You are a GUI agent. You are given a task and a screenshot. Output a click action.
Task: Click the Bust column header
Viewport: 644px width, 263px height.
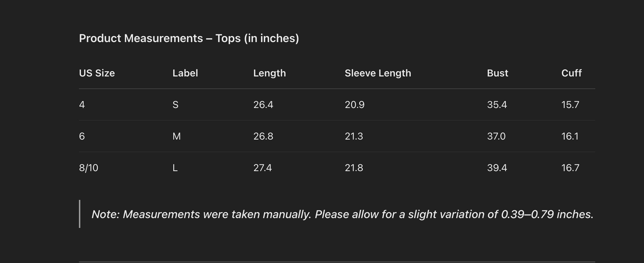pos(497,73)
